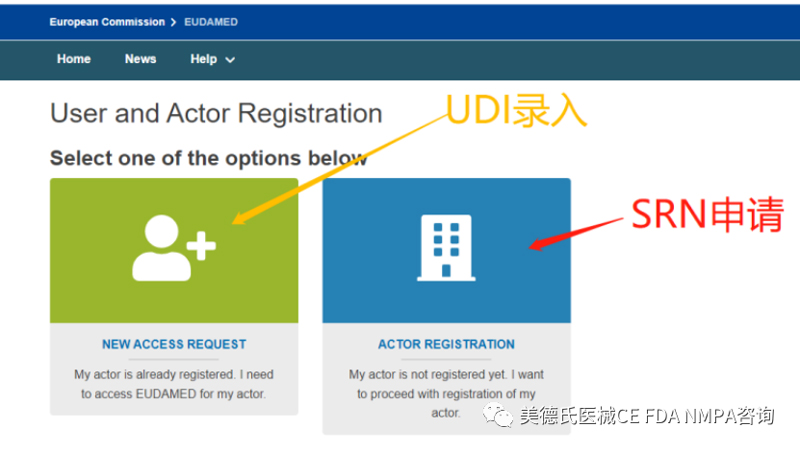
Task: Click the User and Actor Registration heading
Action: 216,113
